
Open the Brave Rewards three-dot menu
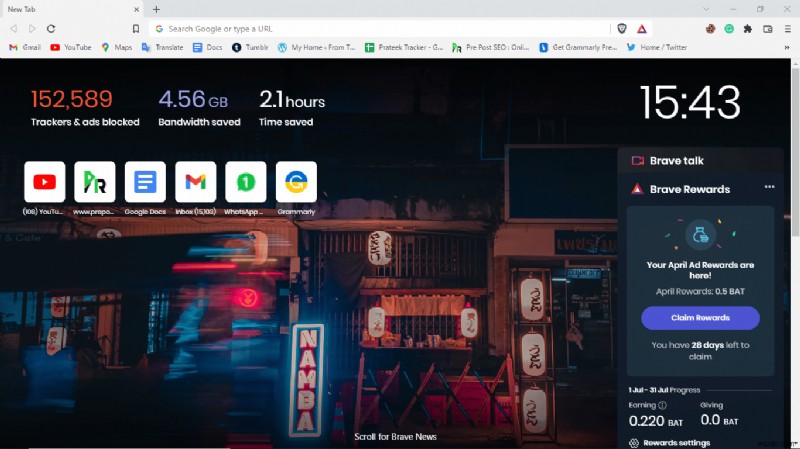(x=769, y=187)
